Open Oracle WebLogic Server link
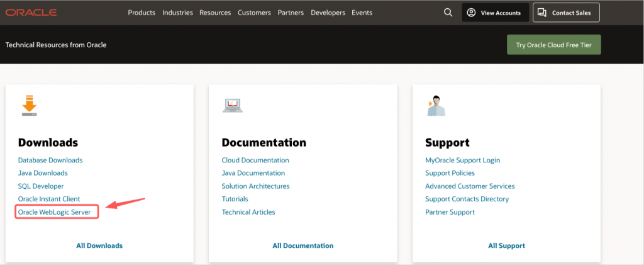The width and height of the screenshot is (644, 265). point(54,212)
